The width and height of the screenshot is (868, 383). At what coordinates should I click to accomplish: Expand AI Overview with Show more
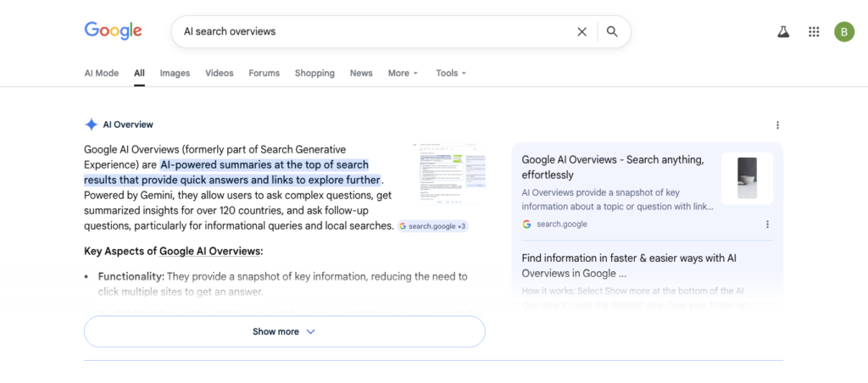284,331
